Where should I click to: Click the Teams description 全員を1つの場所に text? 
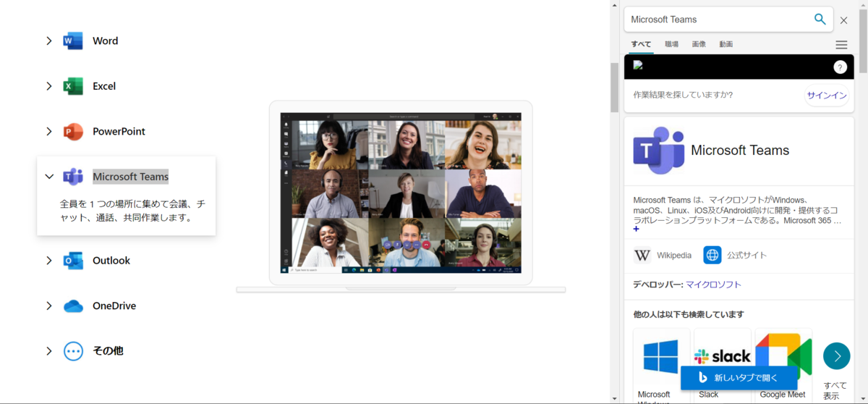coord(132,211)
